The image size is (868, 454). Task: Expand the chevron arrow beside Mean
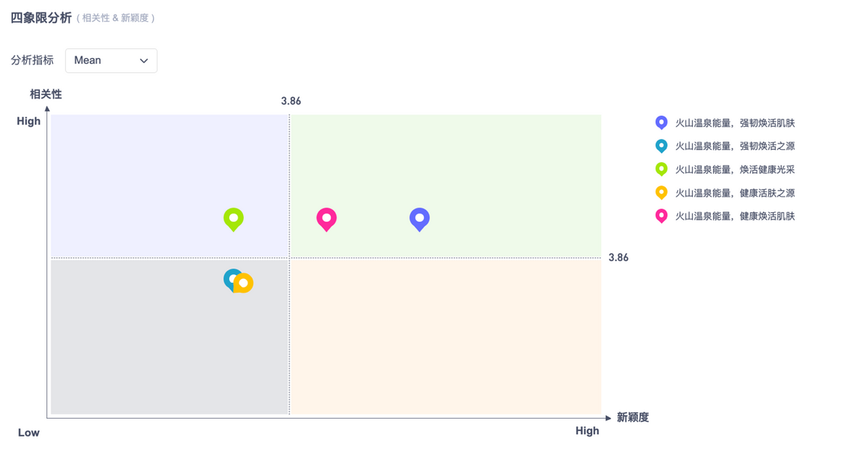click(x=144, y=61)
